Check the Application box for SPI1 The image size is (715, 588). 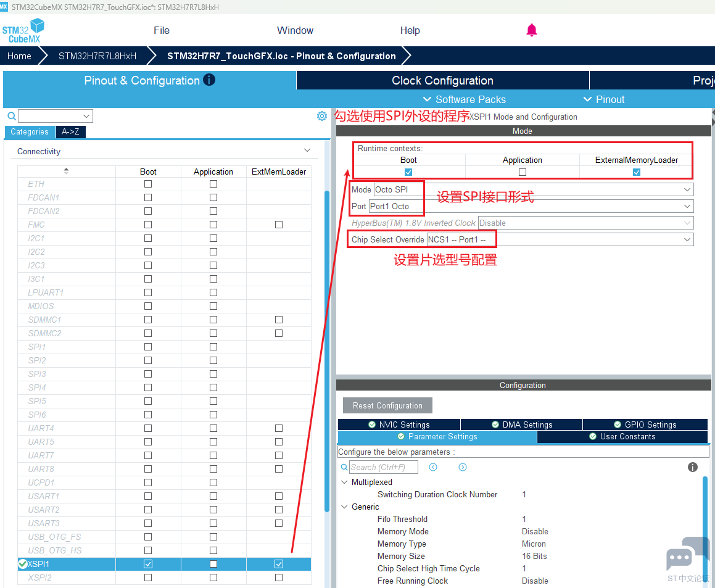point(213,347)
